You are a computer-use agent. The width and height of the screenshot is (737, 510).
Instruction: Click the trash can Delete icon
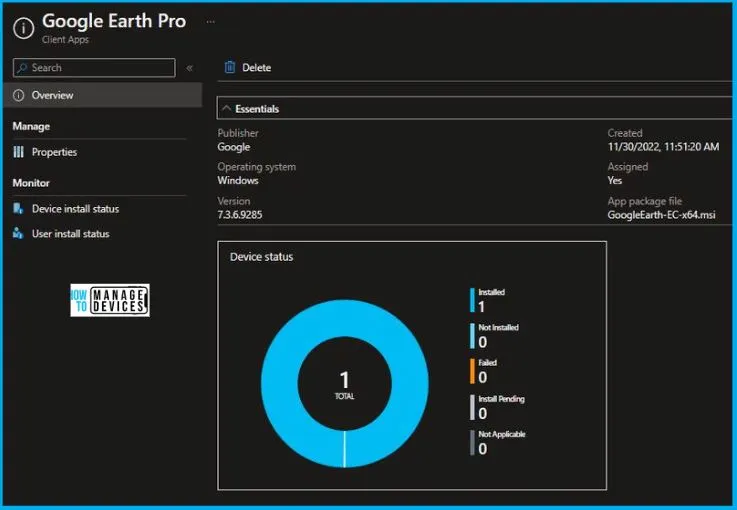click(230, 67)
